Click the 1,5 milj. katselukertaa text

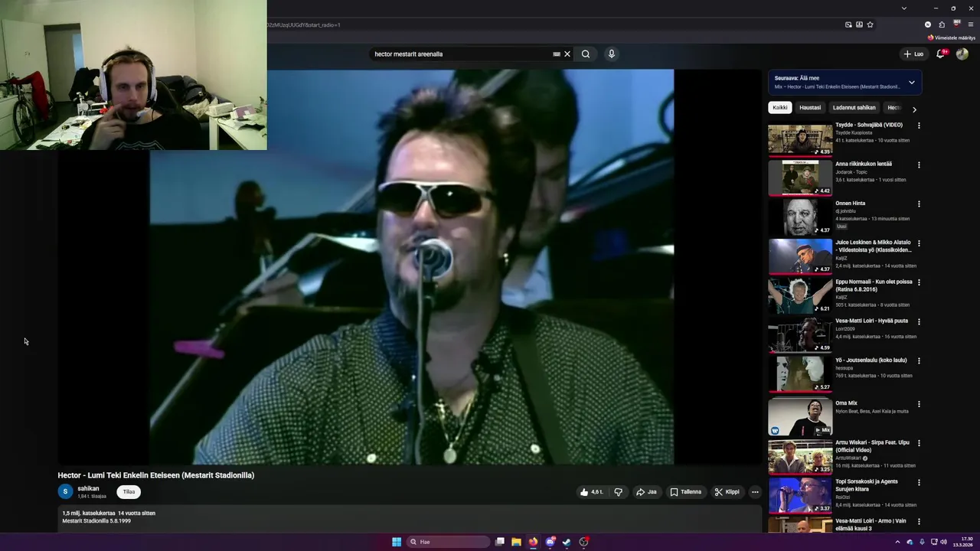point(89,514)
